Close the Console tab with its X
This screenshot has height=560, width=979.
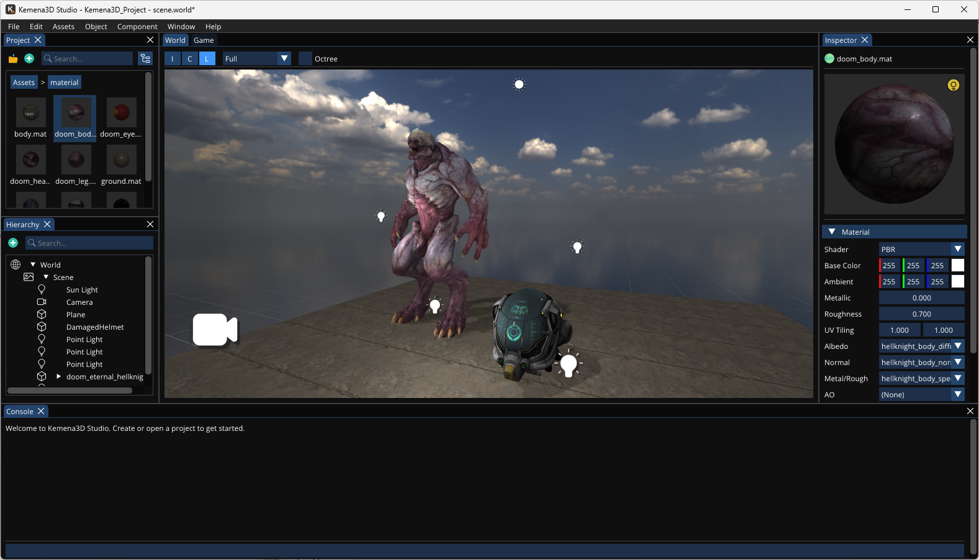tap(41, 411)
